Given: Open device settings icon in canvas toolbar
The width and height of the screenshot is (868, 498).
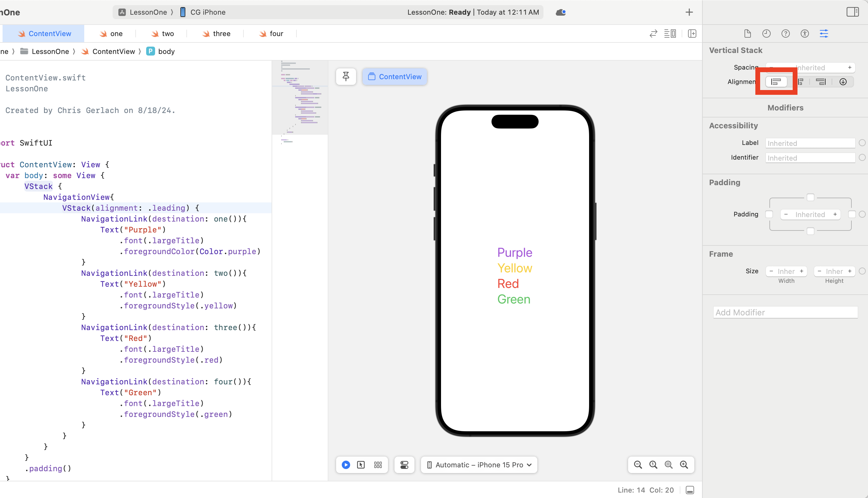Looking at the screenshot, I should 404,465.
